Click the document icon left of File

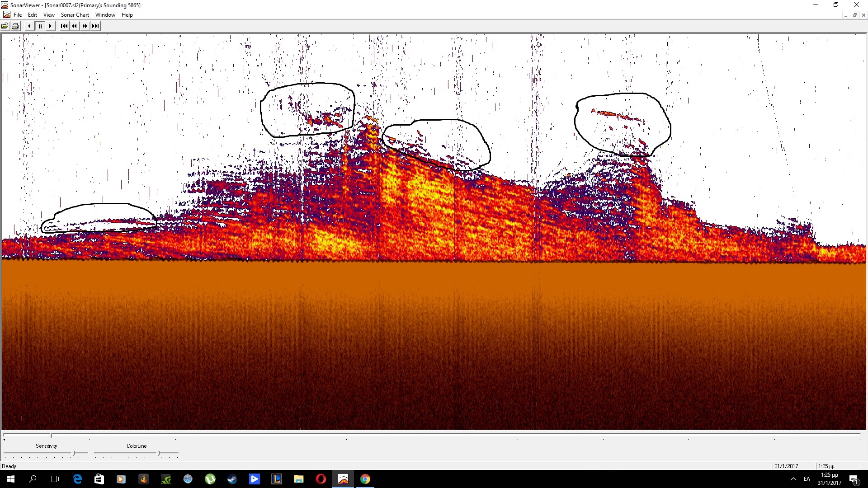[x=6, y=15]
